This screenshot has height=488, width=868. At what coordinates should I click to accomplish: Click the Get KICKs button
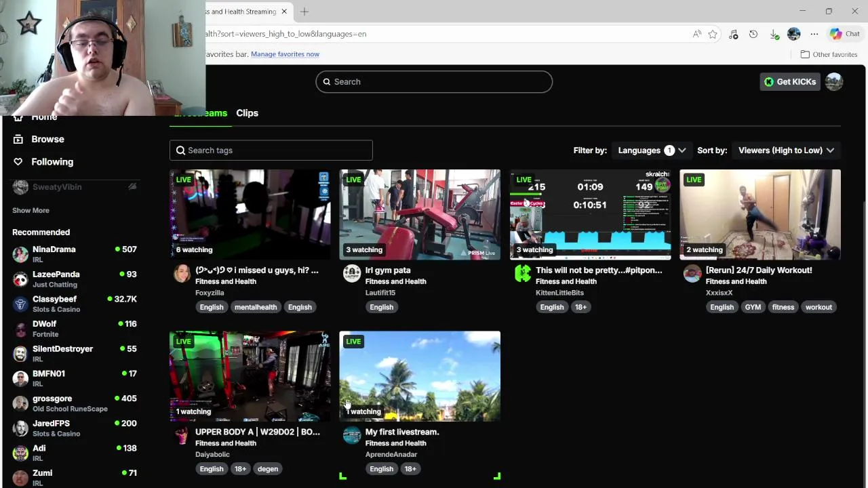click(790, 81)
